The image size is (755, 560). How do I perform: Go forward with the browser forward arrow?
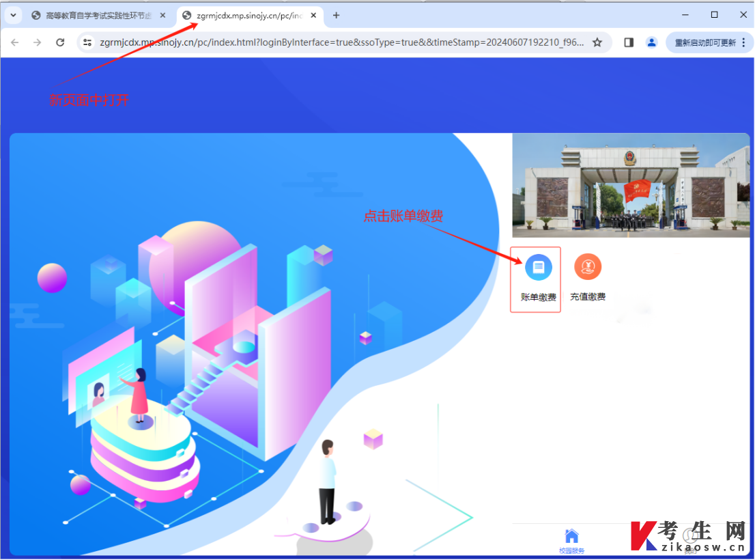[38, 42]
